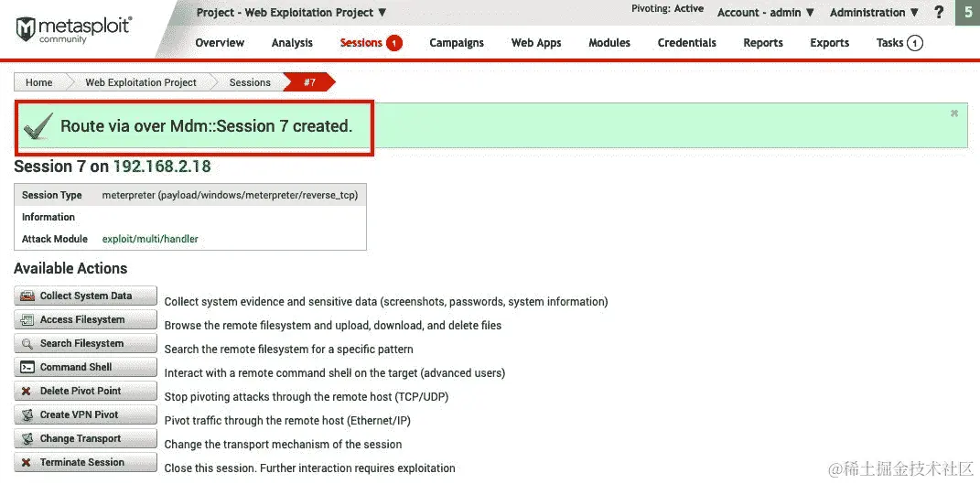The image size is (980, 484).
Task: Click the Attack Module row label
Action: point(55,239)
